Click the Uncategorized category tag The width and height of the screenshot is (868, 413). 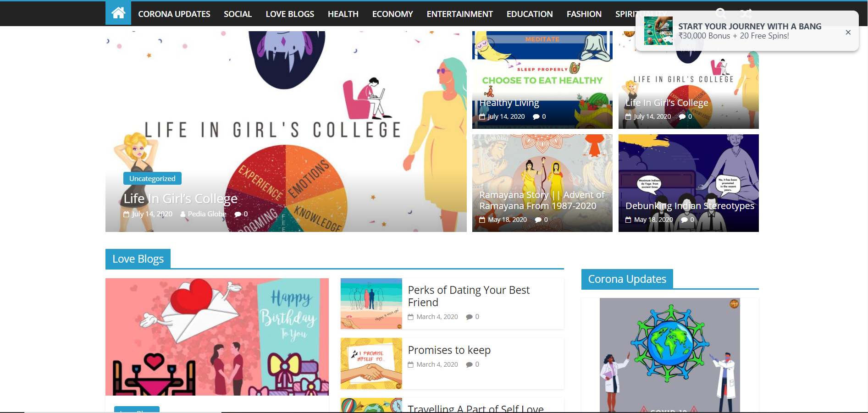tap(152, 178)
